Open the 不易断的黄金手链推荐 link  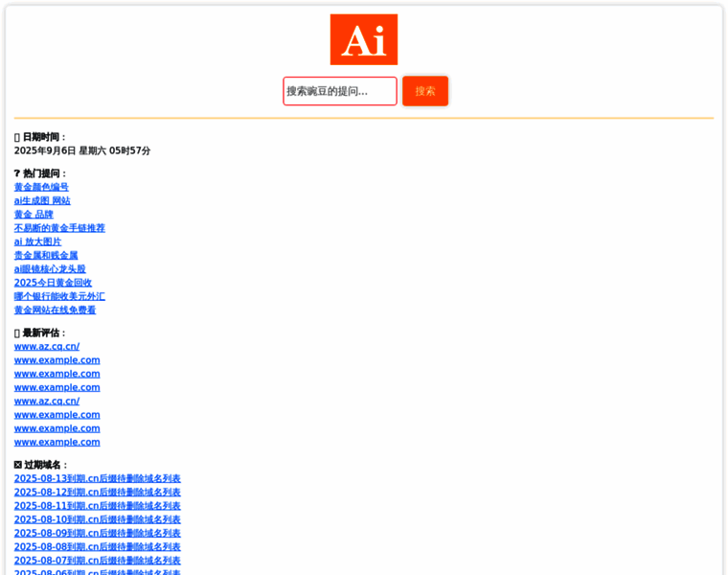click(x=59, y=228)
